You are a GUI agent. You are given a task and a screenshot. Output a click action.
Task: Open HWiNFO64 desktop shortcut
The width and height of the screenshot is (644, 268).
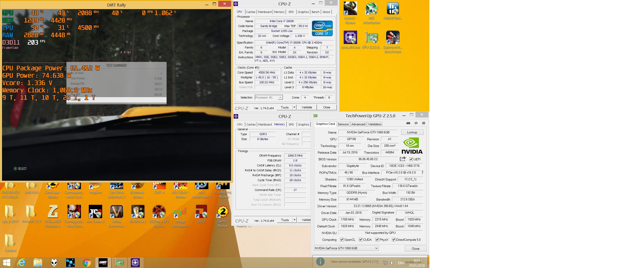pos(393,11)
